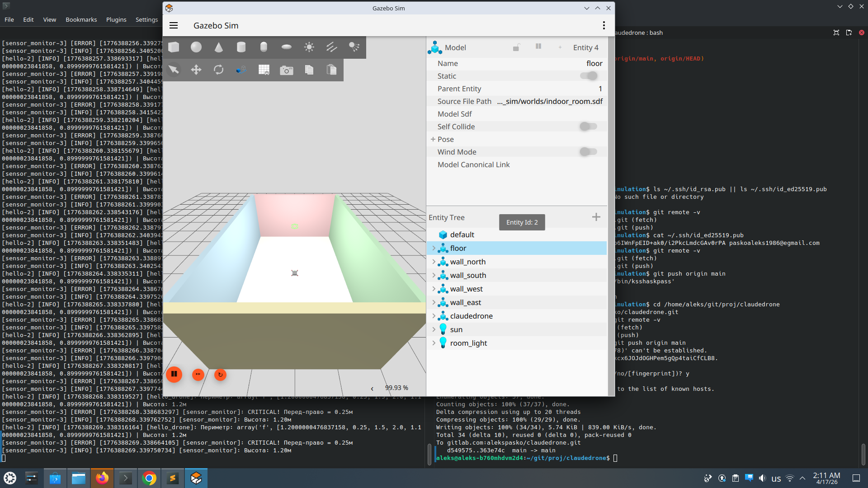Pause the component inspector updates
The image size is (868, 488).
click(x=538, y=47)
